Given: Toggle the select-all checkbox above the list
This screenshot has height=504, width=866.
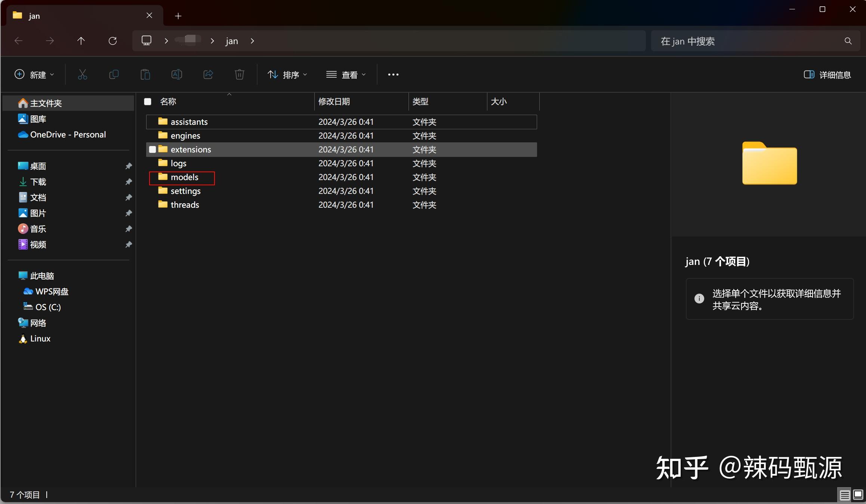Looking at the screenshot, I should (147, 101).
